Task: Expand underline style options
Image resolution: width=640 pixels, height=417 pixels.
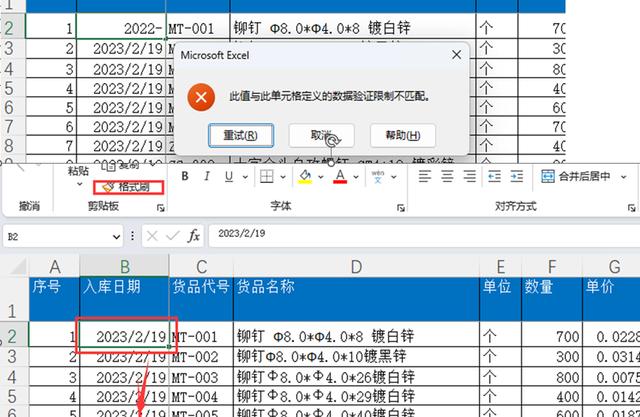Action: coord(245,177)
